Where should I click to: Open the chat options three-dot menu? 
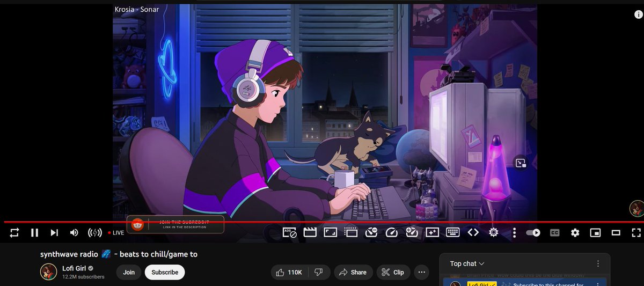[x=598, y=263]
